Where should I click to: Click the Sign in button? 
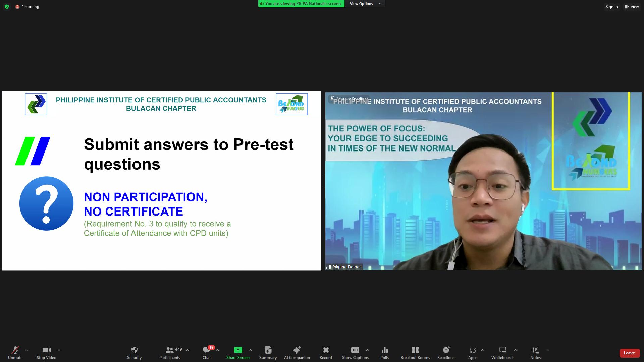click(x=611, y=7)
